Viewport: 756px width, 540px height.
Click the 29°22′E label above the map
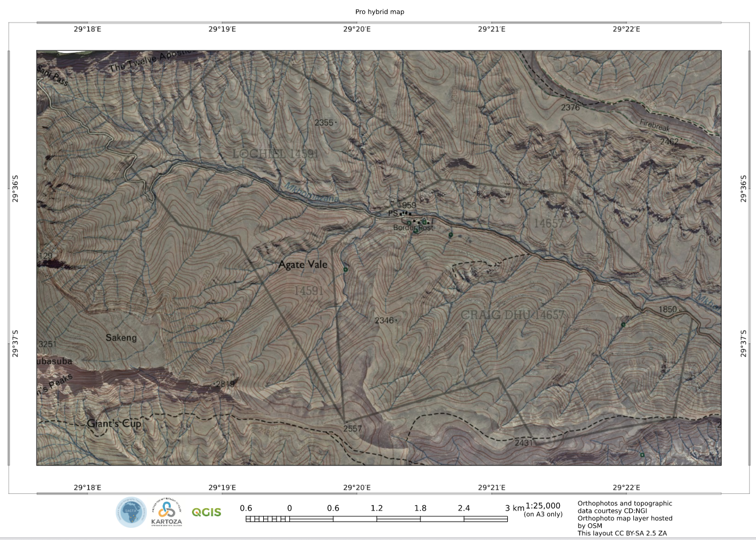[626, 29]
